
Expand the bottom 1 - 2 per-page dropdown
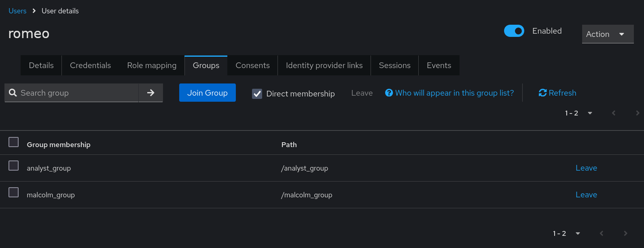pos(567,233)
